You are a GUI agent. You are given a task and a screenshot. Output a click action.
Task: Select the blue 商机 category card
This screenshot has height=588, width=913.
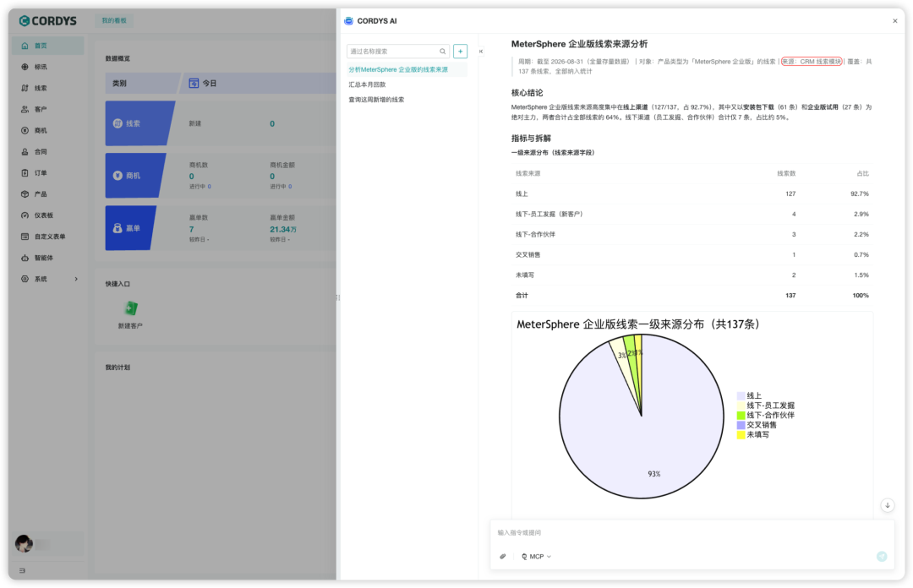pos(135,176)
